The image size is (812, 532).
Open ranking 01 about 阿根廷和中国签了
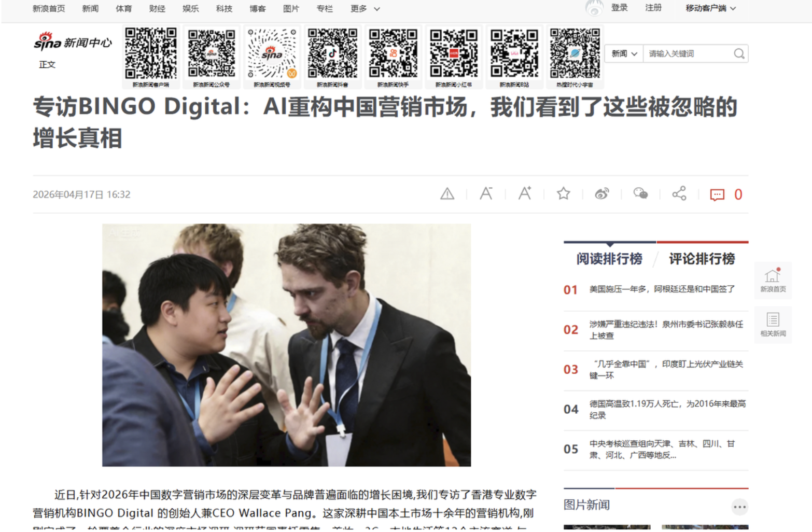pos(662,289)
